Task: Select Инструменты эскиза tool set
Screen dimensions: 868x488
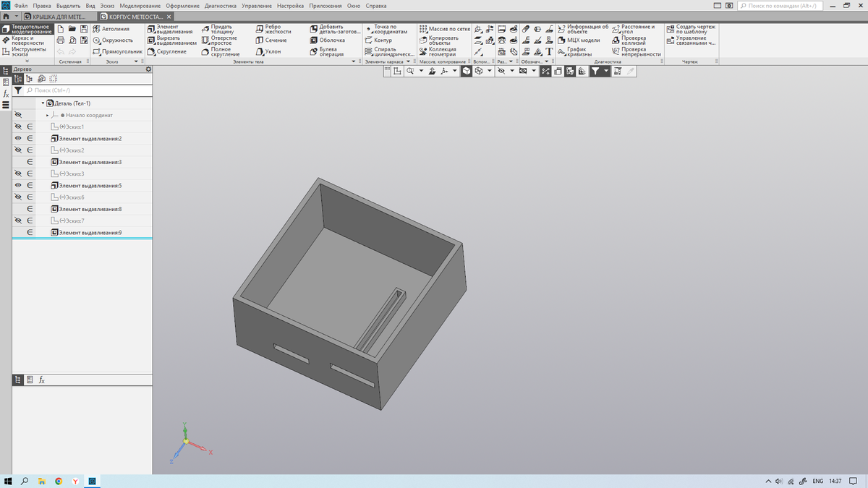Action: [27, 52]
